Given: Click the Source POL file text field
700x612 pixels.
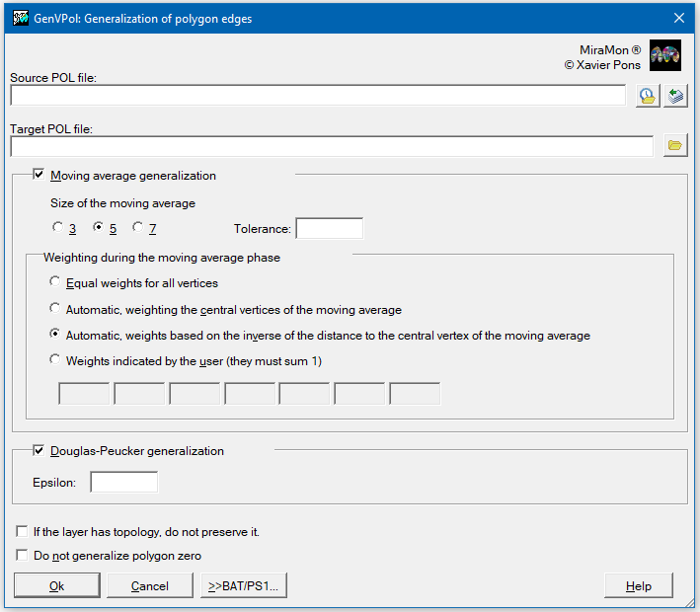Looking at the screenshot, I should pyautogui.click(x=318, y=96).
